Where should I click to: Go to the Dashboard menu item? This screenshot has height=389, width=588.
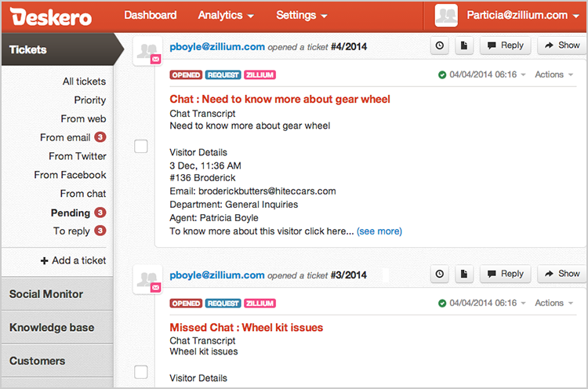[151, 15]
